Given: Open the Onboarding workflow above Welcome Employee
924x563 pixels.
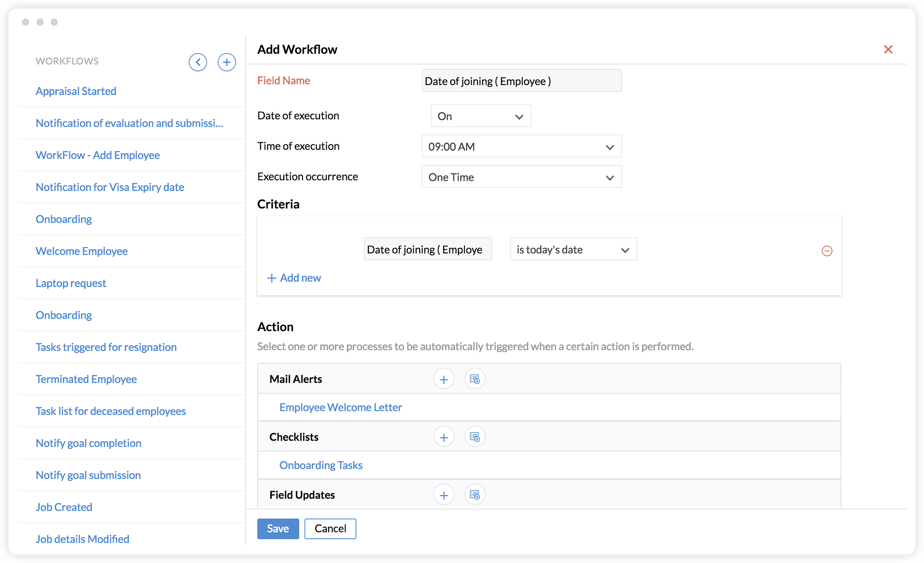Looking at the screenshot, I should [x=63, y=219].
